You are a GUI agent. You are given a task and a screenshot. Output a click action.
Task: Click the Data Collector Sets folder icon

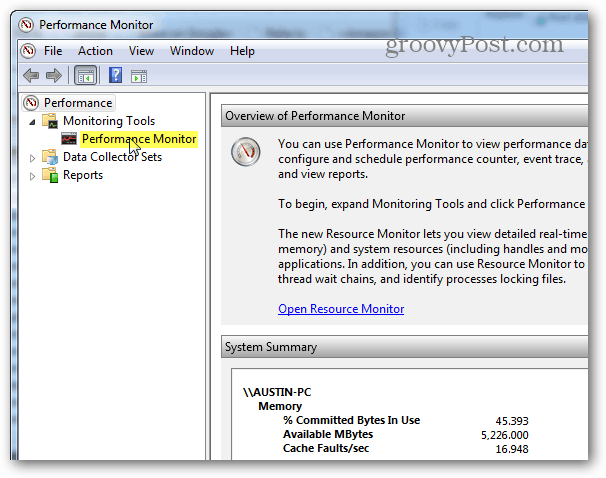50,156
